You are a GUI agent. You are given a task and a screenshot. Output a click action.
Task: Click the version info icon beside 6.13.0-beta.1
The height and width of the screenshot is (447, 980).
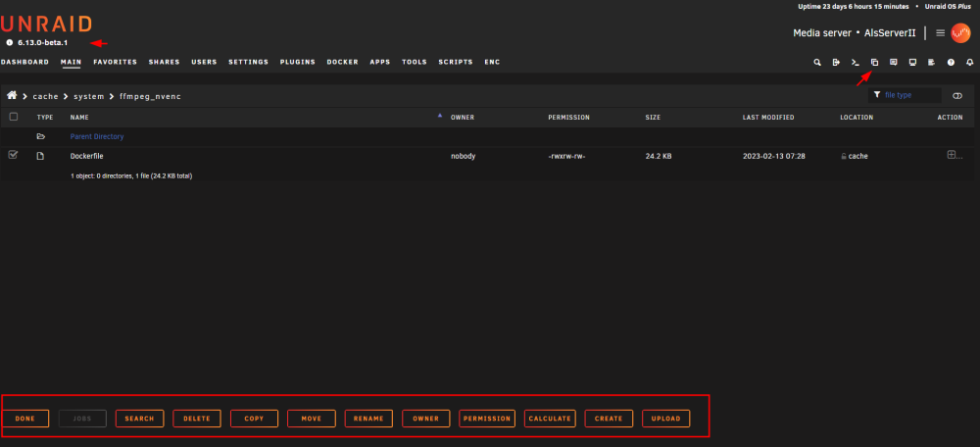click(x=10, y=42)
